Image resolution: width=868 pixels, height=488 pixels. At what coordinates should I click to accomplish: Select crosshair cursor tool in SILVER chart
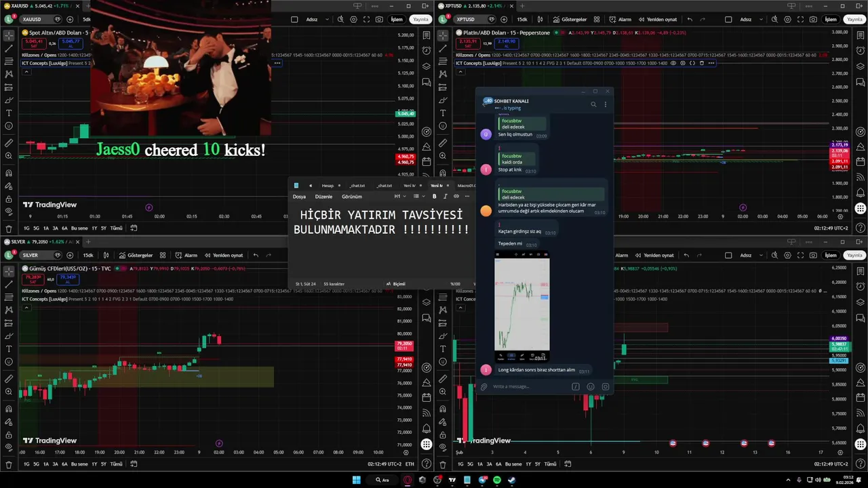tap(9, 271)
